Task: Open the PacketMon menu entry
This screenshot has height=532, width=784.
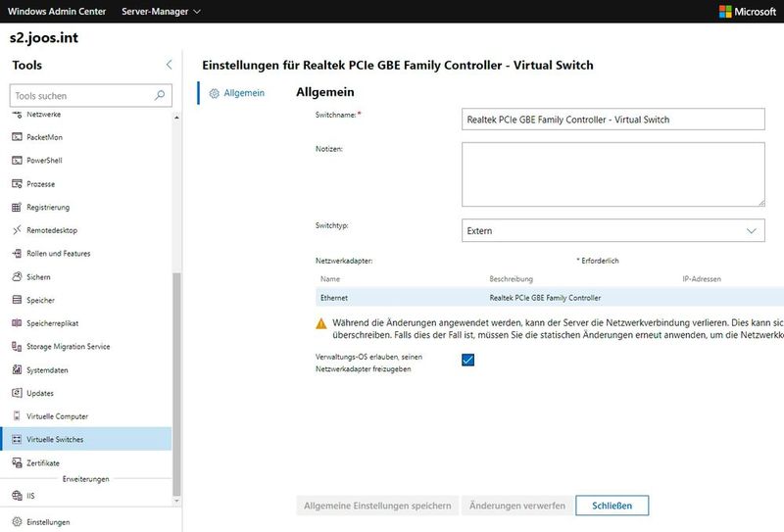Action: point(44,137)
